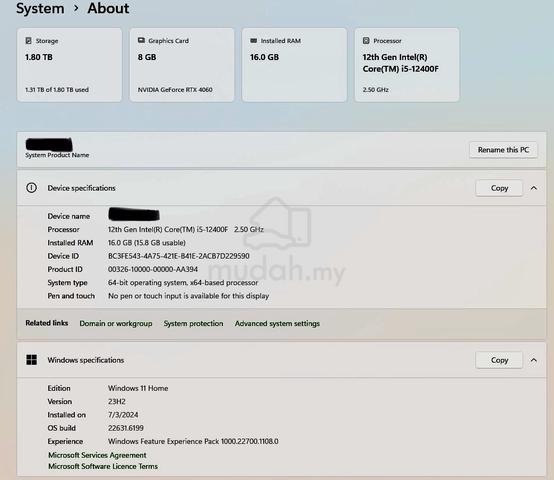Click the Windows Feature Experience Pack value
This screenshot has width=554, height=480.
[193, 442]
